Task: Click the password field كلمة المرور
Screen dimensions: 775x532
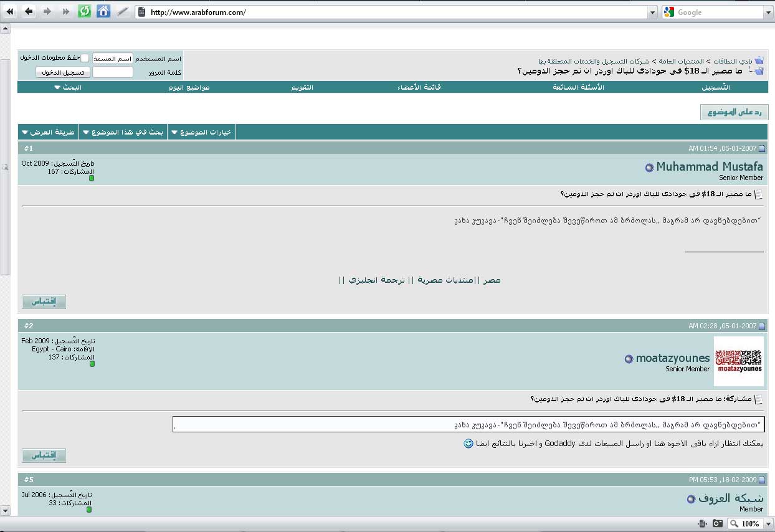Action: point(113,72)
